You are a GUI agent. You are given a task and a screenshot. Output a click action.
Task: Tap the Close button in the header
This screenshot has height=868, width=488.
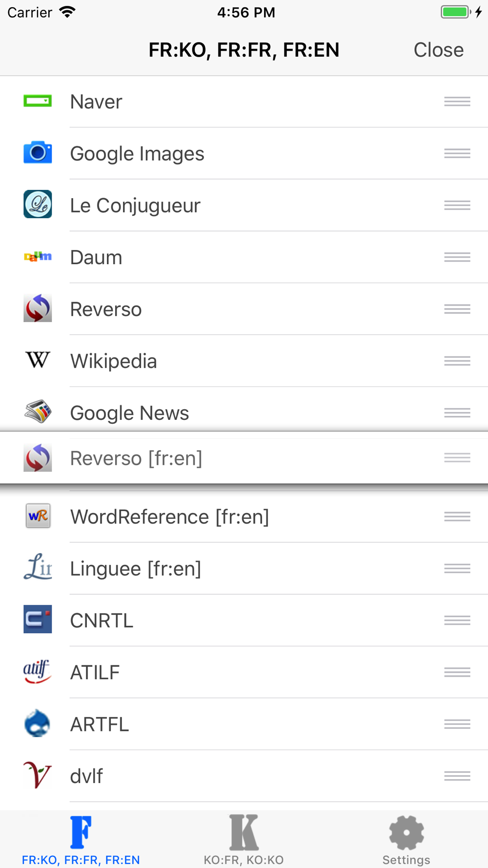(x=439, y=50)
